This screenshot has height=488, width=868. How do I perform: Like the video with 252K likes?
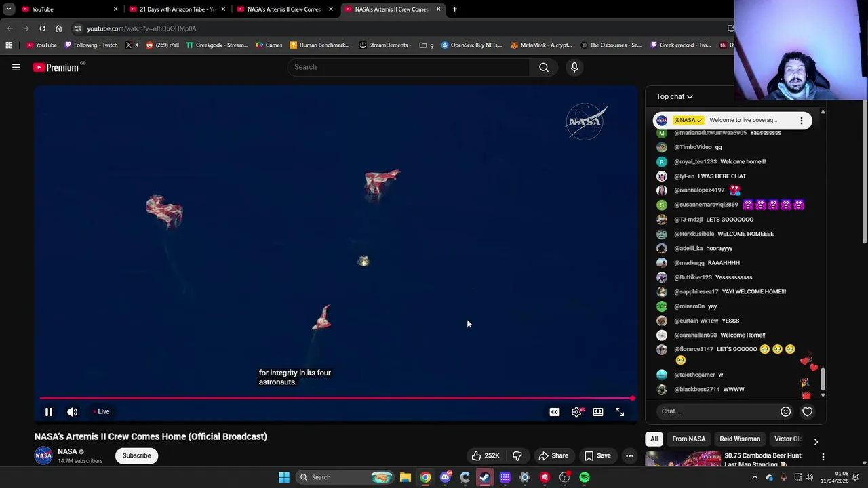486,455
